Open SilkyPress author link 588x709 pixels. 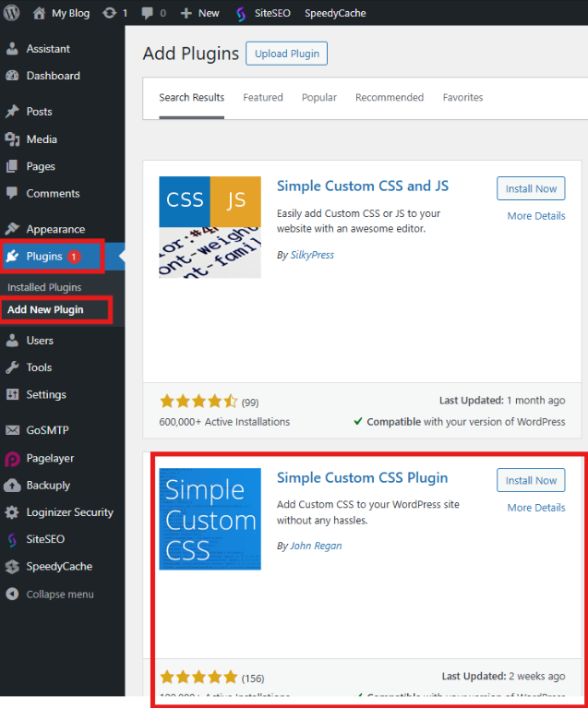(312, 255)
